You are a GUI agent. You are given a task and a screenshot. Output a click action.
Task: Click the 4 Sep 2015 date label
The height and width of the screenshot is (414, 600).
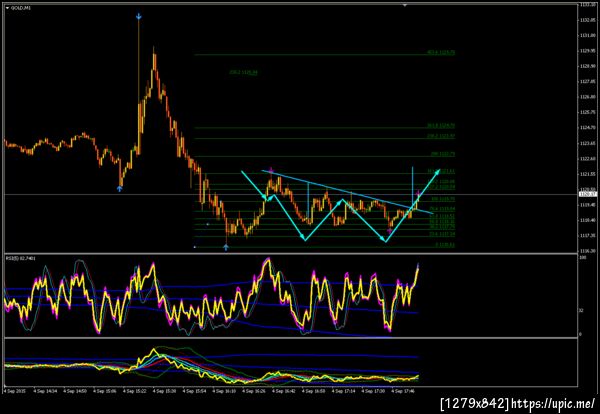(13, 391)
